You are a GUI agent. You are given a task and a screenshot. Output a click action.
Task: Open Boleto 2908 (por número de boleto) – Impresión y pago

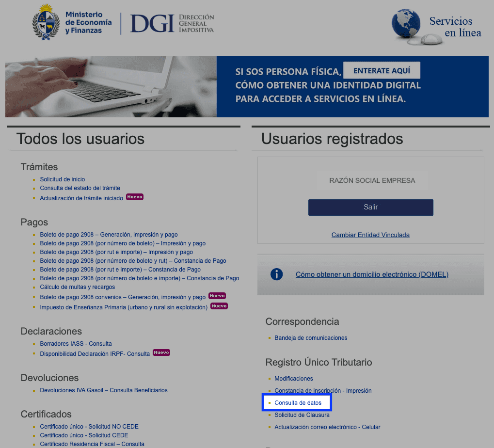click(123, 243)
